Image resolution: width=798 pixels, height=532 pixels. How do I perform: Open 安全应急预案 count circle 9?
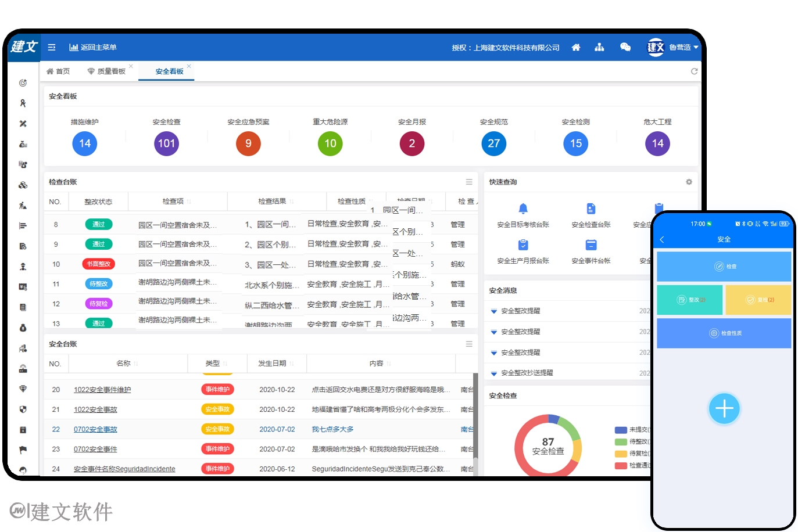pyautogui.click(x=249, y=143)
